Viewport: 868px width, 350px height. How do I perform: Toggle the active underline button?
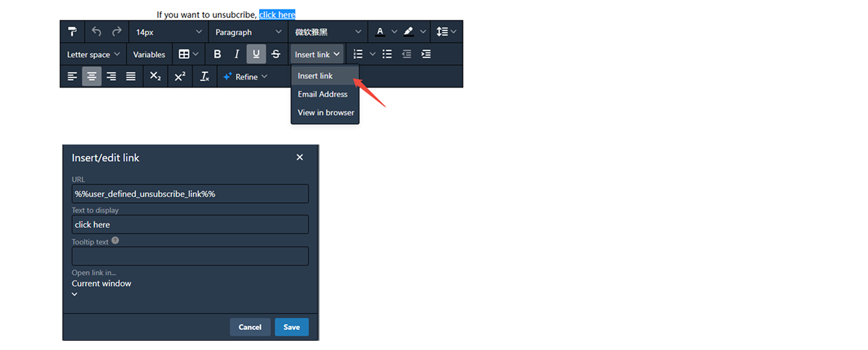(x=256, y=54)
